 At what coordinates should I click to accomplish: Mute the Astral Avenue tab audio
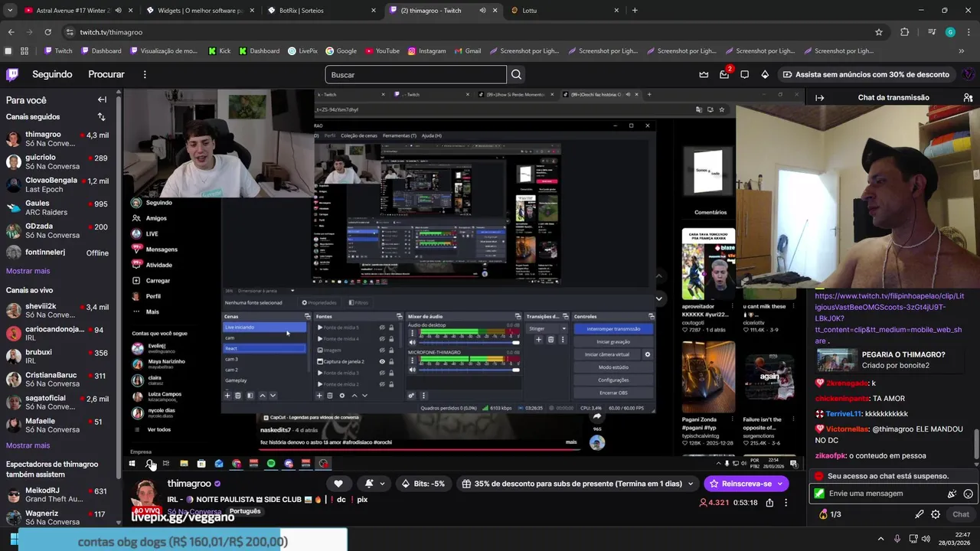click(117, 11)
